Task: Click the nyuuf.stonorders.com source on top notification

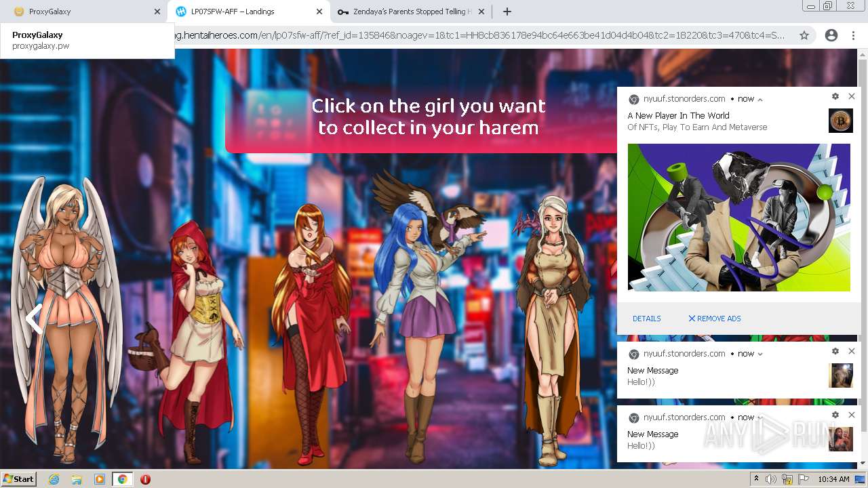Action: (x=684, y=99)
